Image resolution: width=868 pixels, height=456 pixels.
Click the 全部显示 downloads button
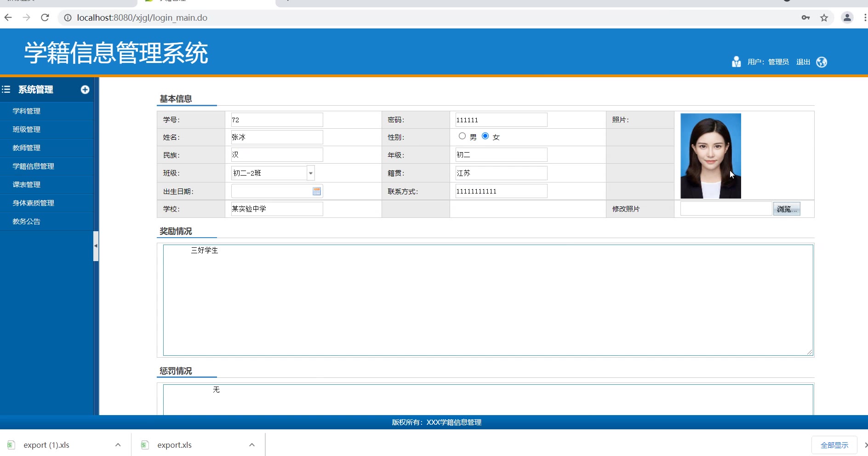point(834,445)
